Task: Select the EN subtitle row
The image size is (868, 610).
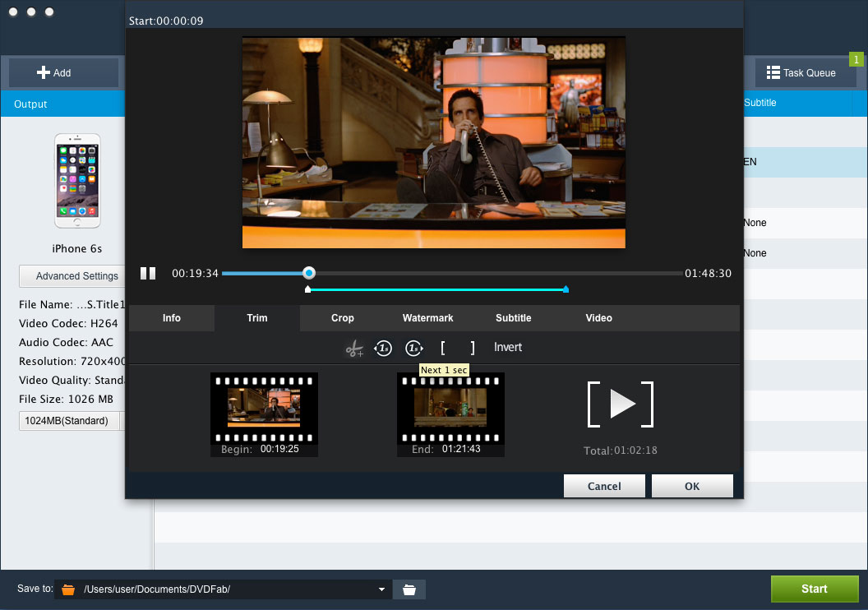Action: (x=806, y=162)
